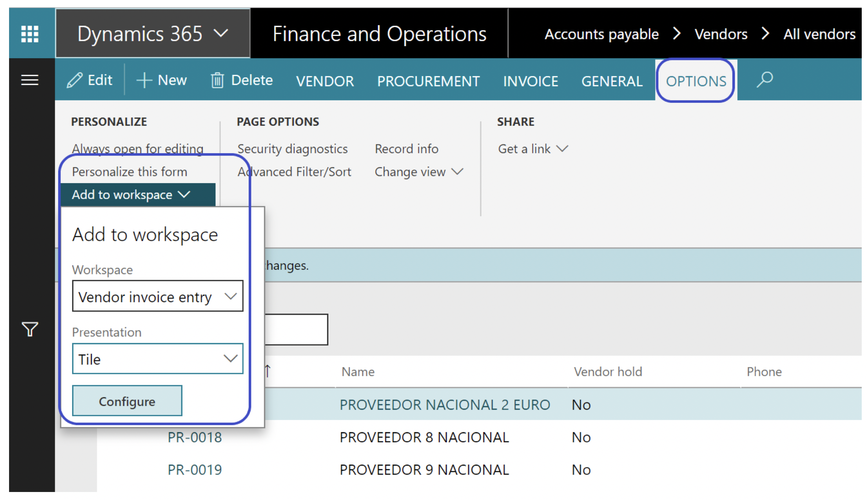868x500 pixels.
Task: Click the Configure button
Action: [127, 401]
